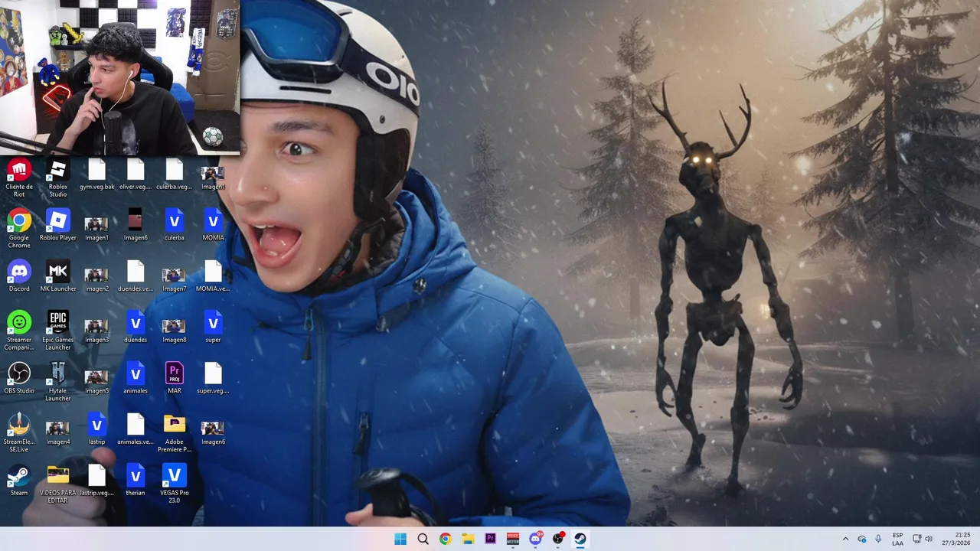Image resolution: width=980 pixels, height=551 pixels.
Task: Select the therian VEGAS project icon
Action: pyautogui.click(x=136, y=481)
